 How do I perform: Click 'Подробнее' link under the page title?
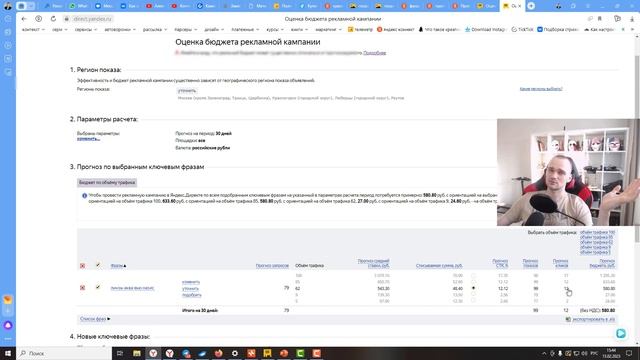[374, 53]
